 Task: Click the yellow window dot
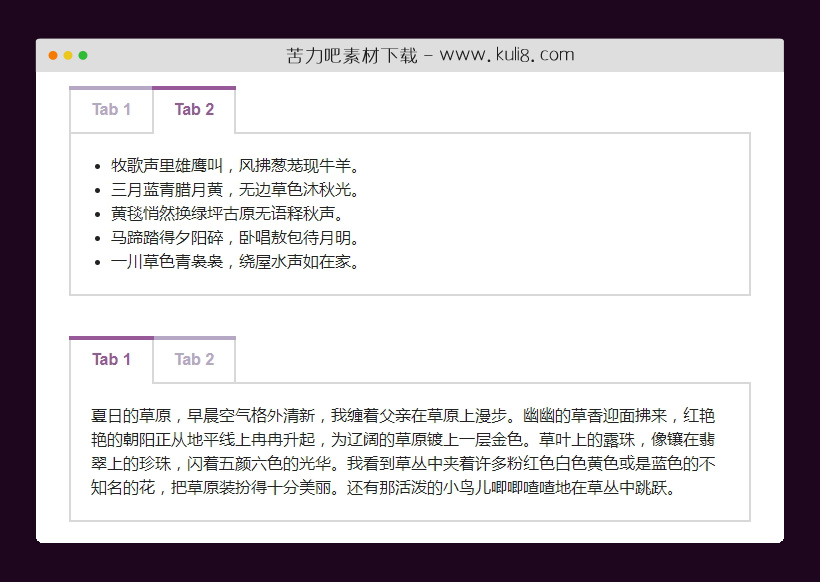66,56
